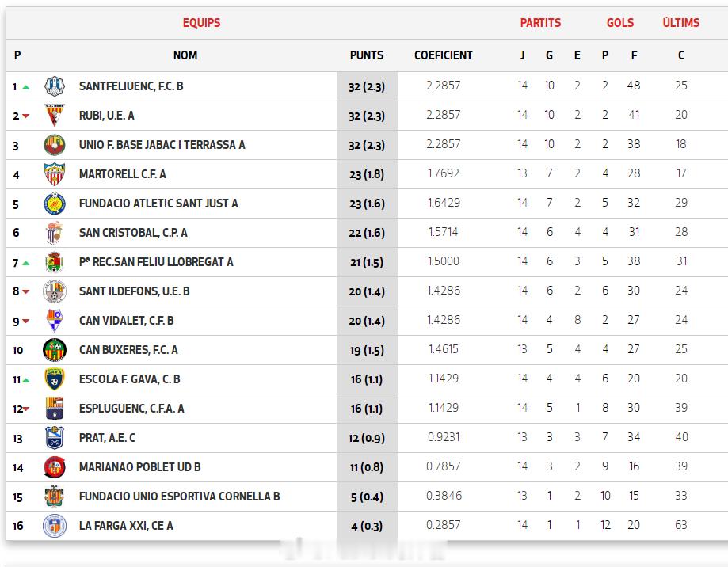
Task: Open UNIO F. BASE JABAC I TERRASSA A
Action: coord(162,145)
